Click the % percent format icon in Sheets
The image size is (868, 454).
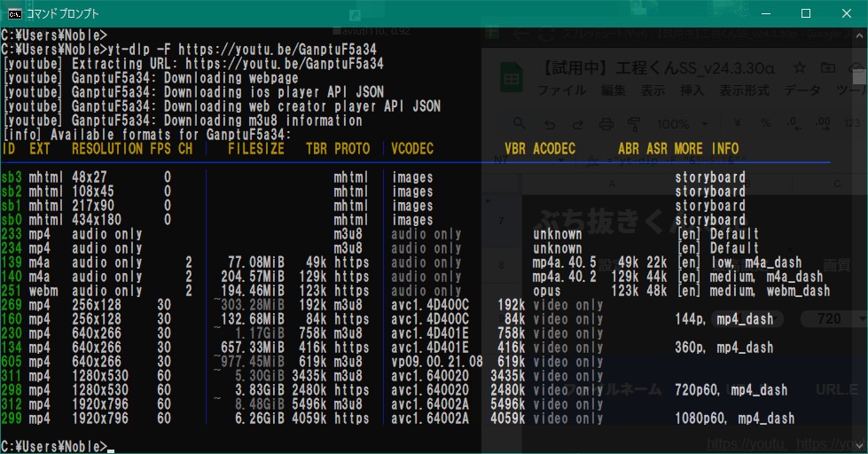[765, 123]
